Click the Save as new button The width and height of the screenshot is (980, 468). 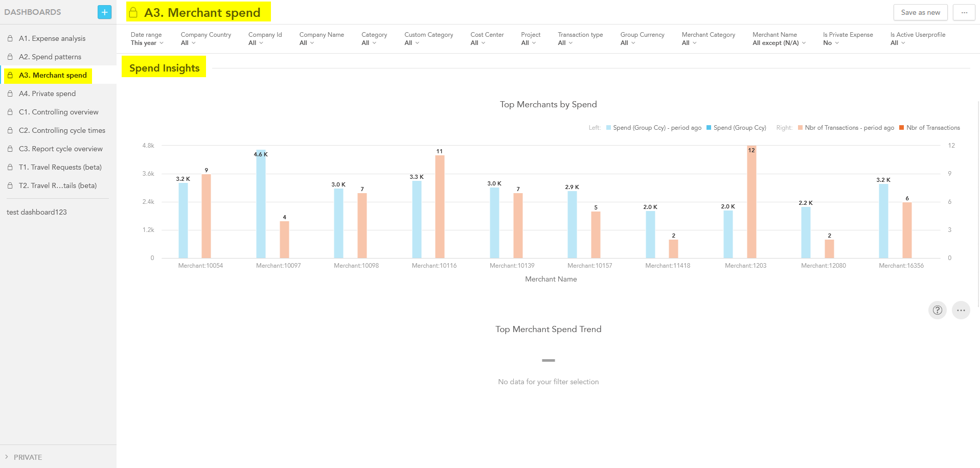tap(920, 12)
